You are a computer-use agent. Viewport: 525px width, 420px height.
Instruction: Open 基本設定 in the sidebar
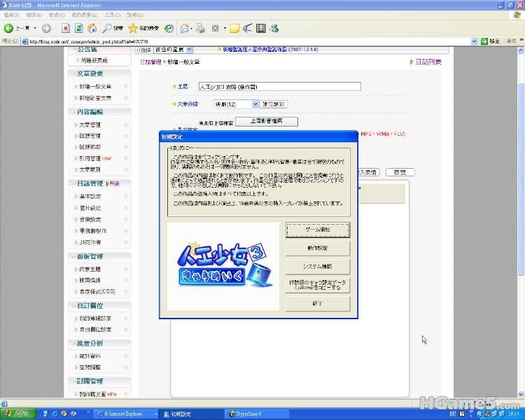tap(90, 196)
